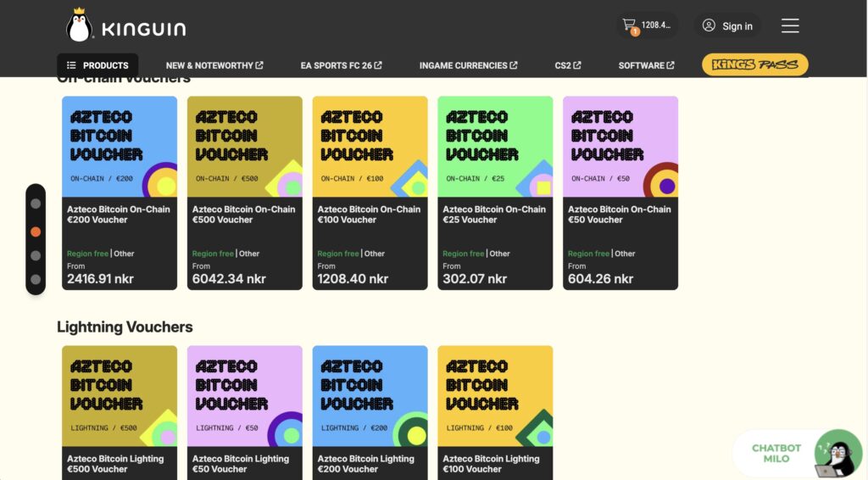This screenshot has width=868, height=480.
Task: Select the bottom gray page indicator dot
Action: point(36,279)
